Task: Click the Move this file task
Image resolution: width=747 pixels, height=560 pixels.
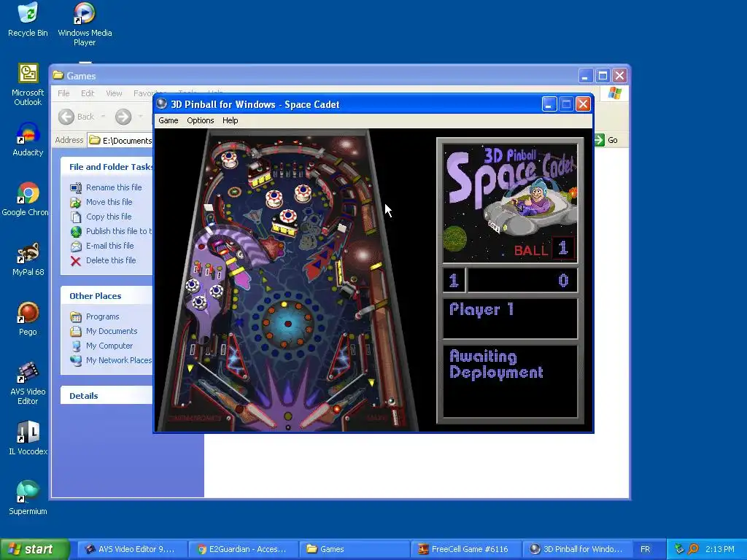Action: point(109,202)
